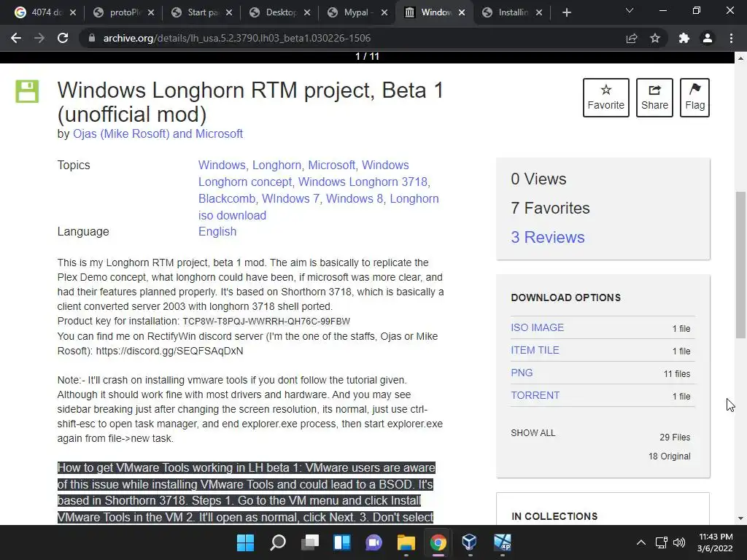Click the product key text
This screenshot has height=560, width=747.
(266, 322)
